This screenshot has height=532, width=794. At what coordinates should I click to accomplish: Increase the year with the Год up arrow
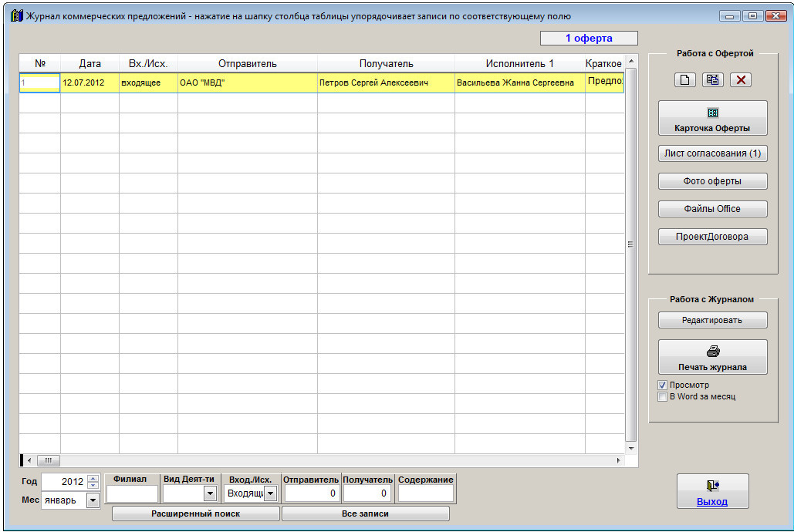[93, 478]
